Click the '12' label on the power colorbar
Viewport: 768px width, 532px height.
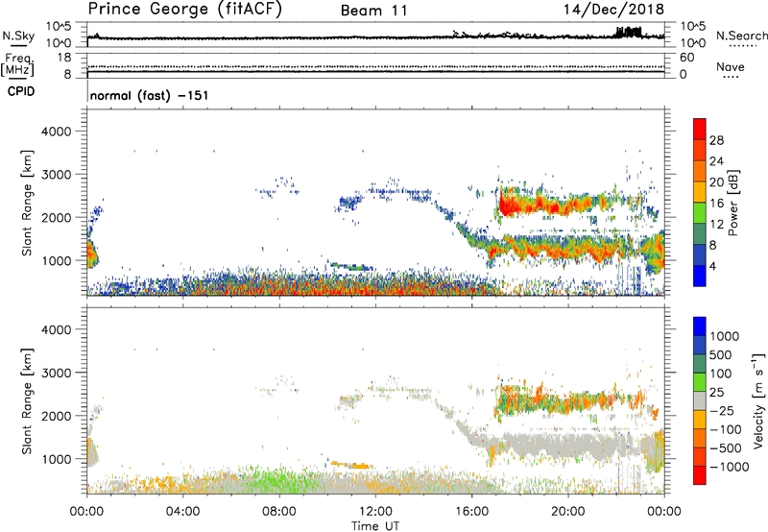[716, 225]
